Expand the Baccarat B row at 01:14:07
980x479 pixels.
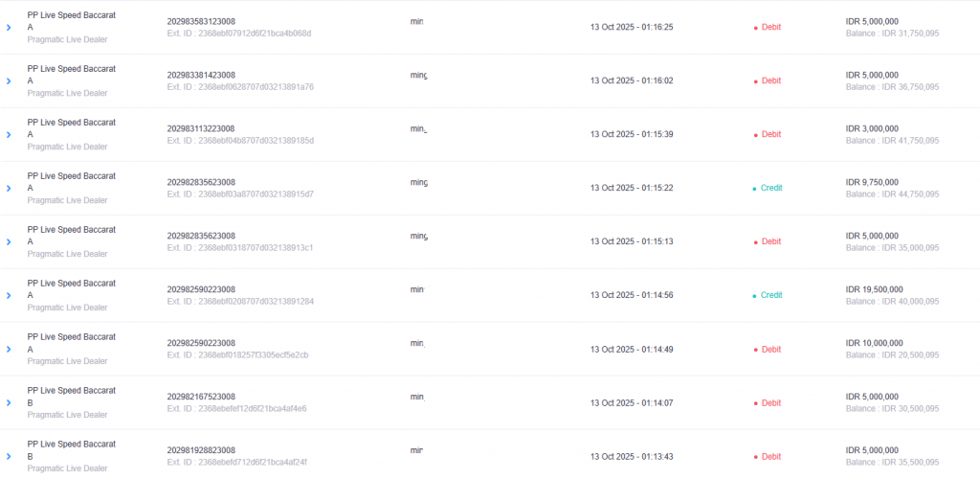pos(9,403)
